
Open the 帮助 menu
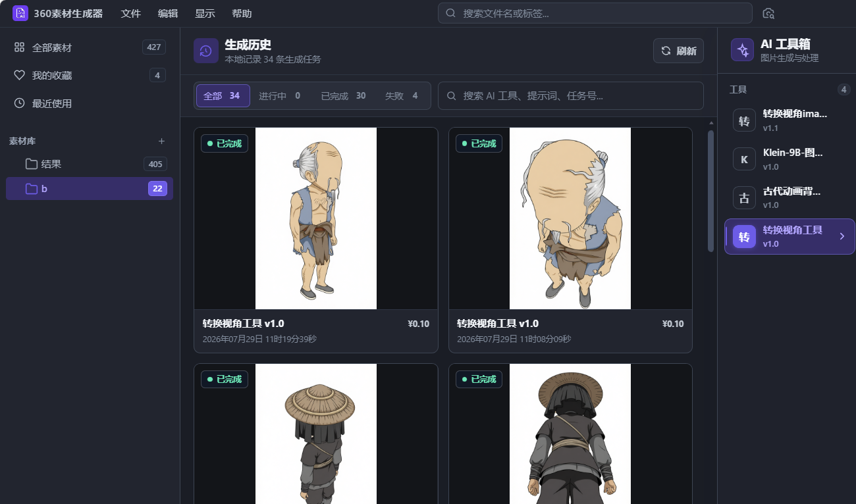click(242, 13)
